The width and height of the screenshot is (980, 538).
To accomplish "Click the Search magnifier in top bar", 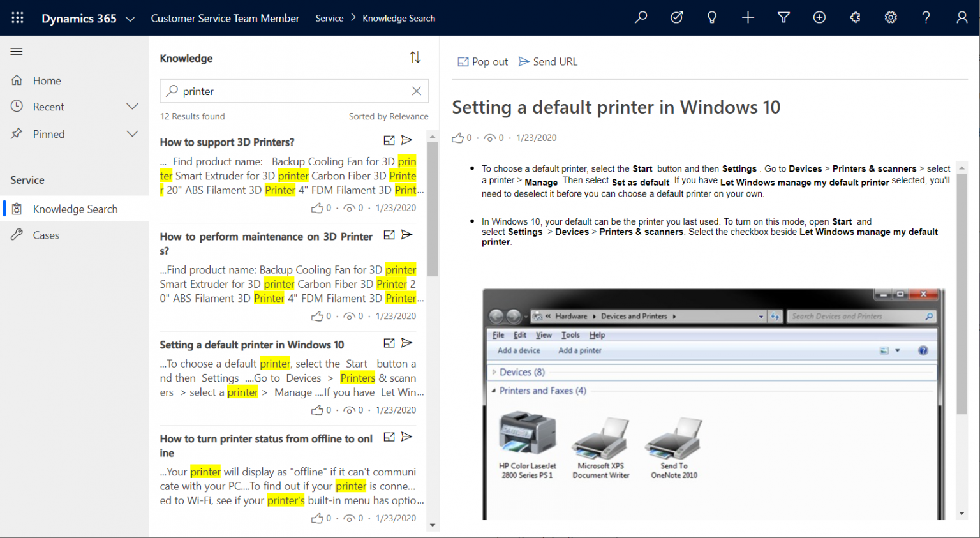I will pyautogui.click(x=641, y=18).
